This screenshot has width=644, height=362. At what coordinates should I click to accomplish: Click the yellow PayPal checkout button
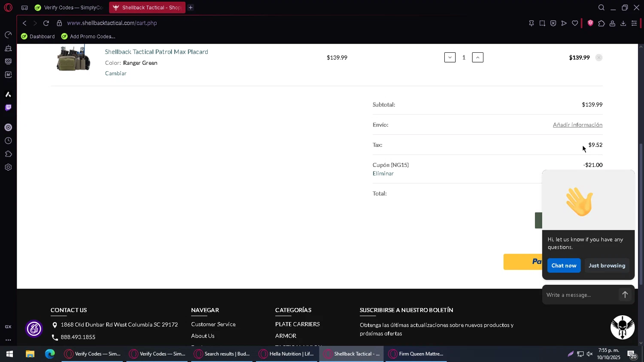(x=523, y=262)
